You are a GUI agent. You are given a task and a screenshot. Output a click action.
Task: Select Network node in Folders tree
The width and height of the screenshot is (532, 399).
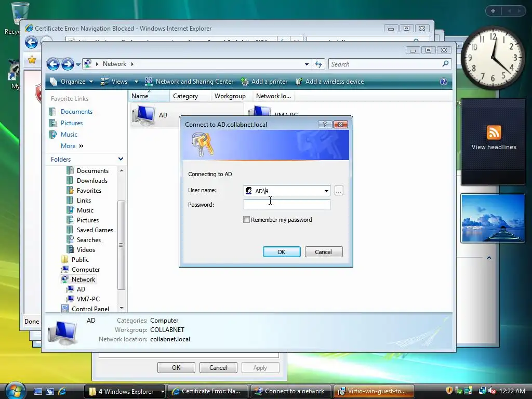(x=83, y=279)
